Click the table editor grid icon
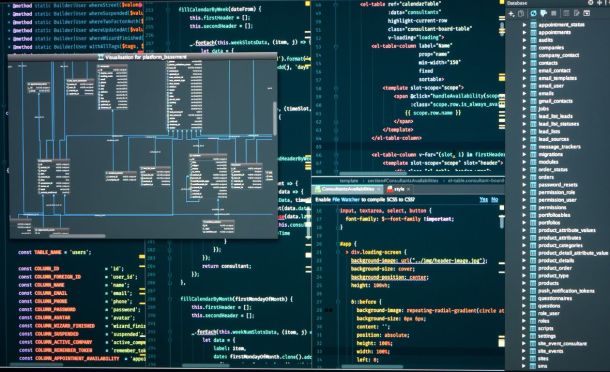 [566, 14]
